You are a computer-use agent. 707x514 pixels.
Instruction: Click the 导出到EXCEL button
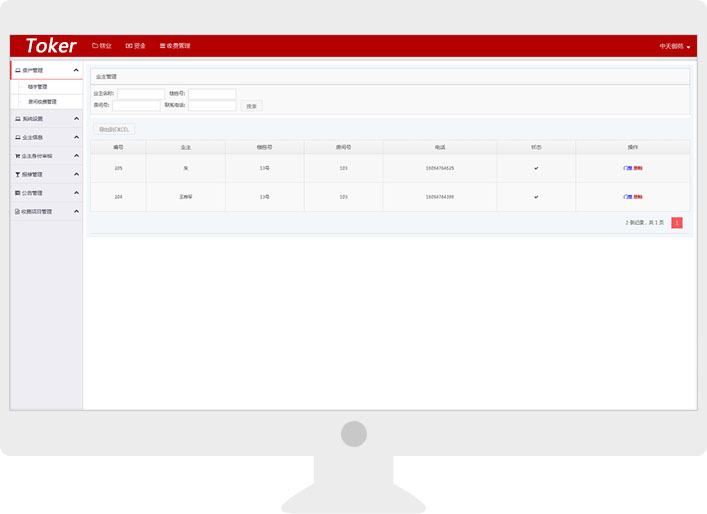click(x=113, y=129)
